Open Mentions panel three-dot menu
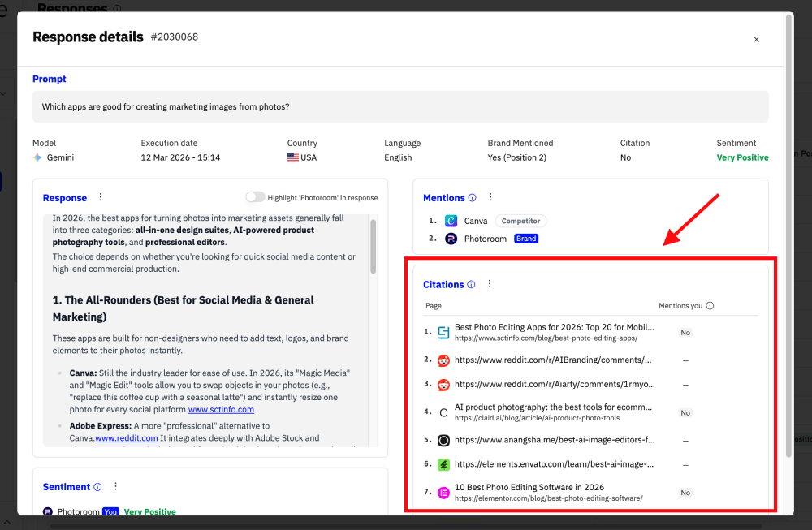Viewport: 812px width, 530px height. (490, 197)
